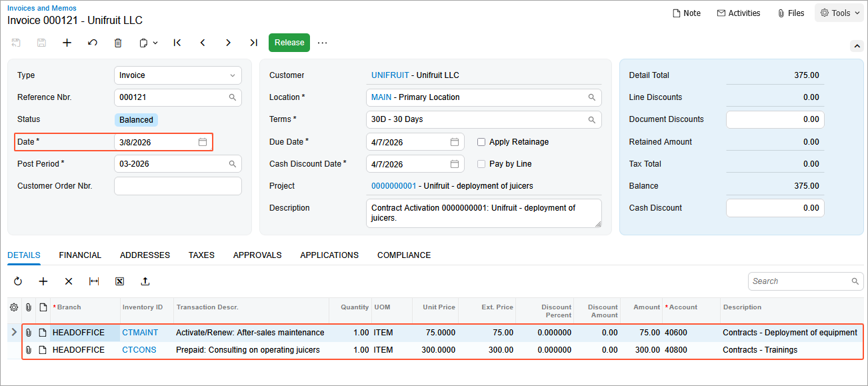
Task: Delete the invoice using the trash icon
Action: (x=118, y=42)
